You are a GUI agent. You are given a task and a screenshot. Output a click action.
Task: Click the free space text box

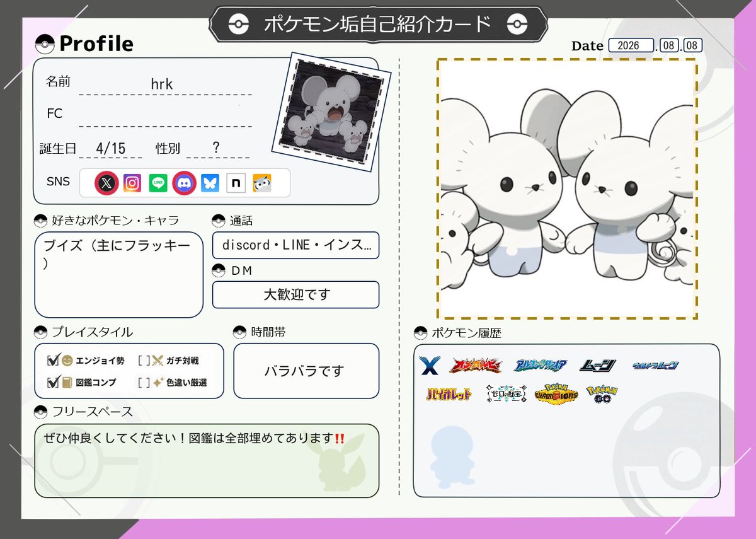(x=207, y=460)
